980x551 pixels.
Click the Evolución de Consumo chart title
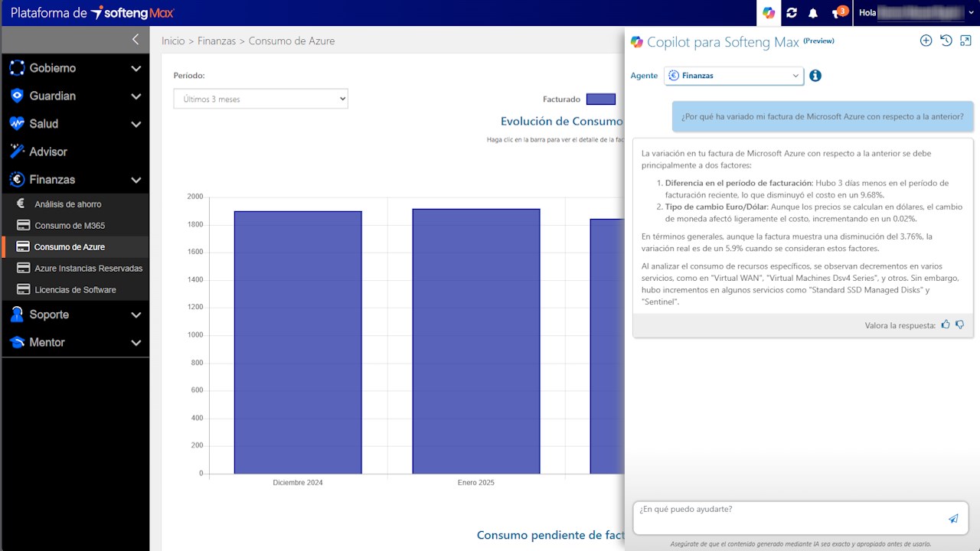pyautogui.click(x=562, y=122)
